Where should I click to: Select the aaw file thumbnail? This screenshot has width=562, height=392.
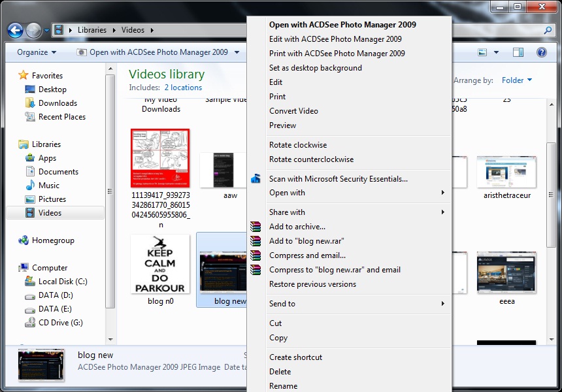point(223,171)
